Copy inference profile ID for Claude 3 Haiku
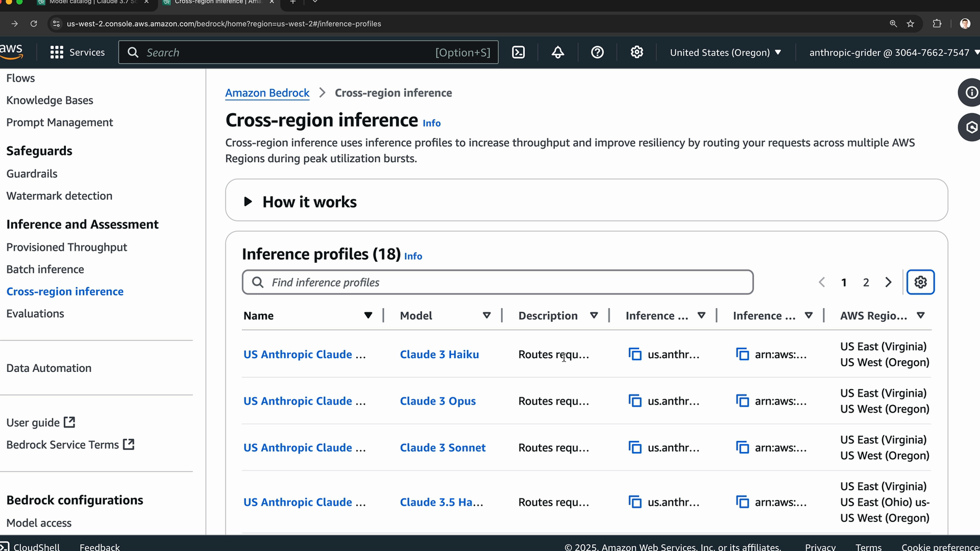980x551 pixels. [635, 354]
